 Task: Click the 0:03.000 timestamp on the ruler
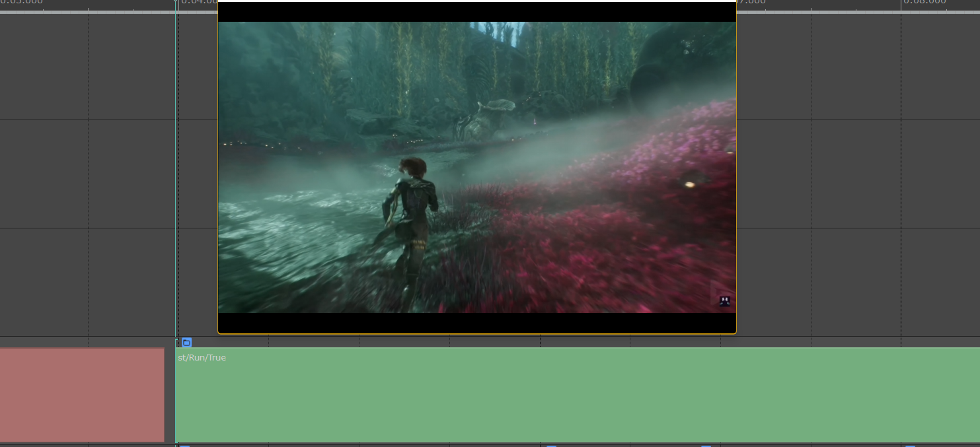coord(21,2)
